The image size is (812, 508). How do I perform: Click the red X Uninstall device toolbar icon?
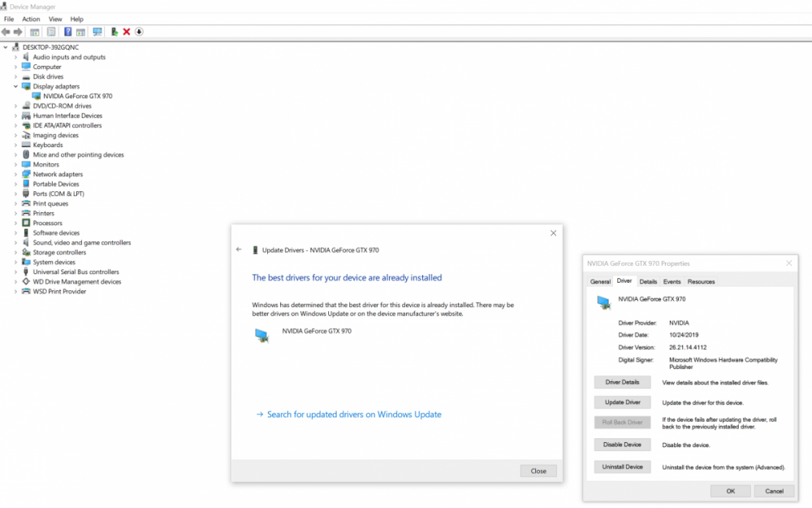[127, 32]
